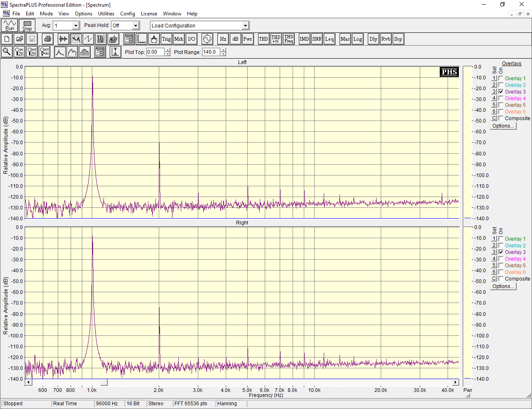The width and height of the screenshot is (532, 409).
Task: Click the vertical autoscale icon
Action: coord(116,52)
